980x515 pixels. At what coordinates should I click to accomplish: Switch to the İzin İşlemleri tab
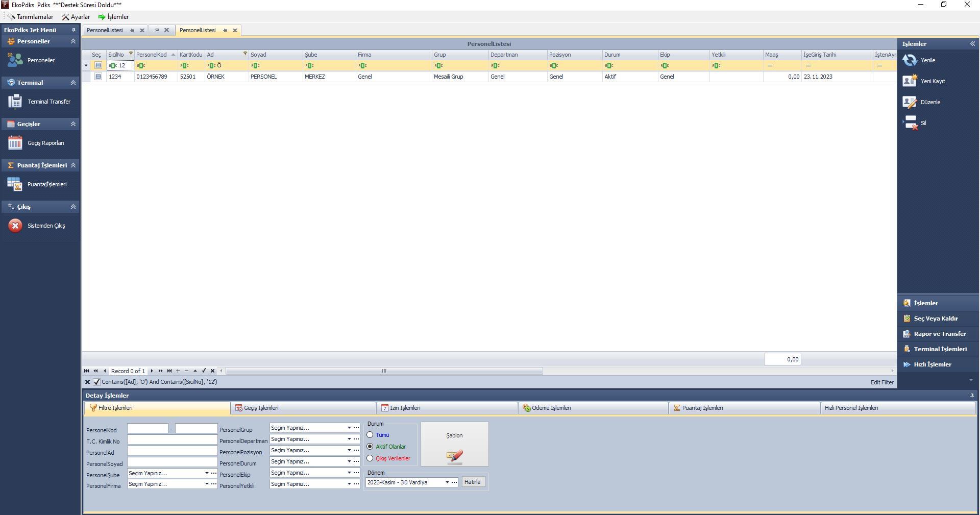click(405, 408)
